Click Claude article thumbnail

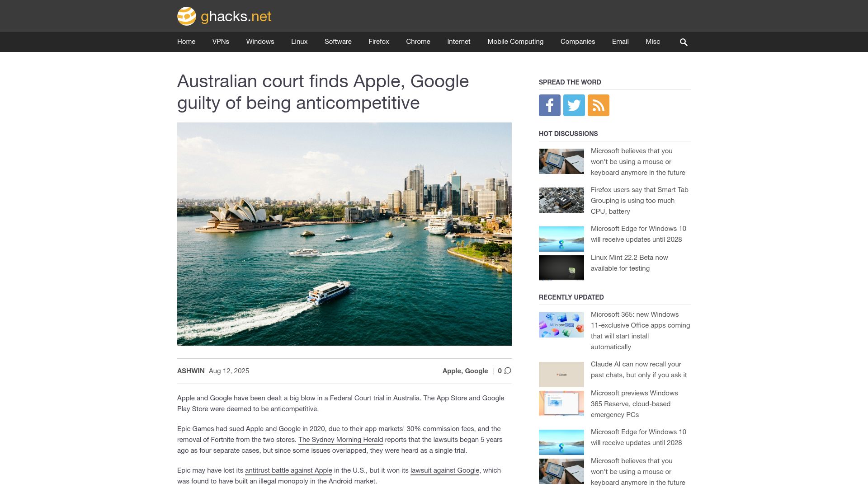pyautogui.click(x=561, y=375)
